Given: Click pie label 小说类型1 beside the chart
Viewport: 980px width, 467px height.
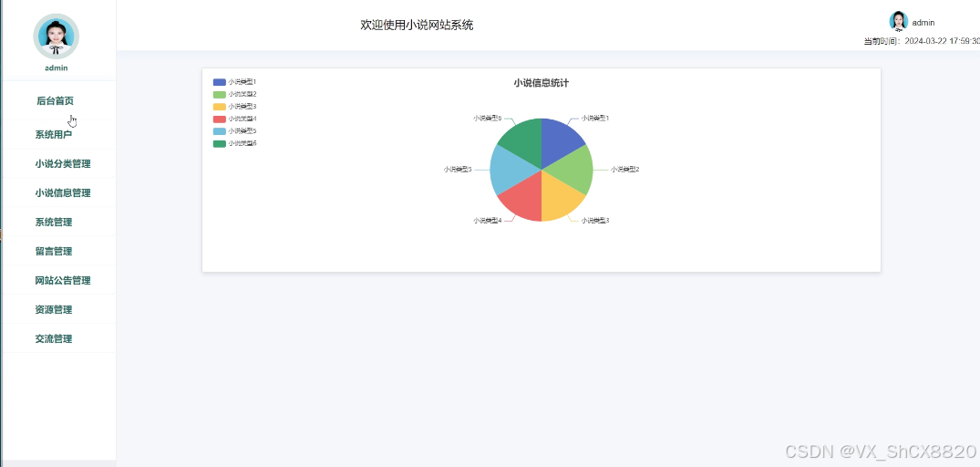Looking at the screenshot, I should [595, 118].
